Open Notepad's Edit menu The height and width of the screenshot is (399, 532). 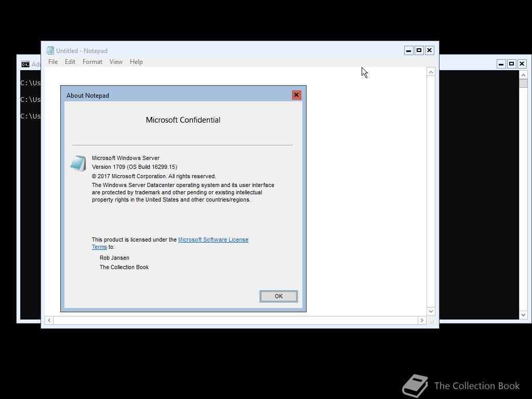tap(70, 62)
